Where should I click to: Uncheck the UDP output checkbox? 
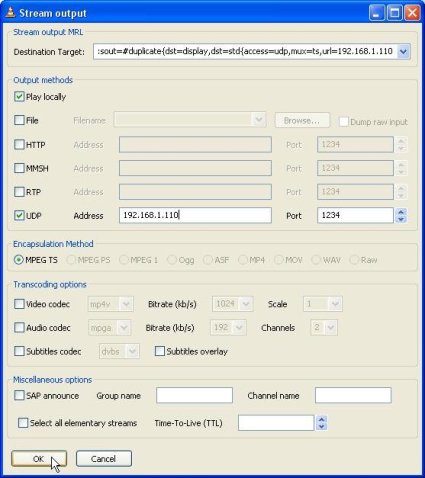point(19,215)
